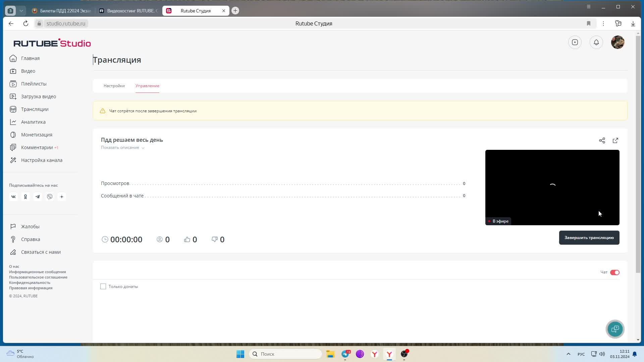Open File Explorer from taskbar
This screenshot has width=644, height=362.
pos(330,354)
